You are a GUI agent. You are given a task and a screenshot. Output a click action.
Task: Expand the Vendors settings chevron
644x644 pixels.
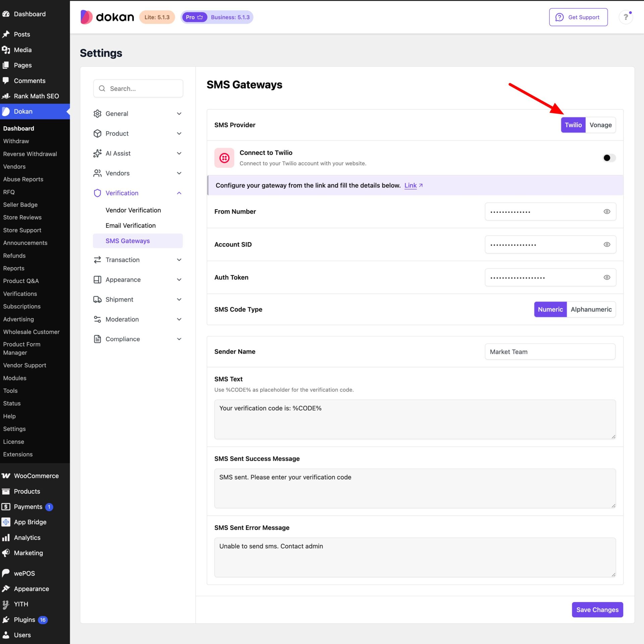pos(179,173)
